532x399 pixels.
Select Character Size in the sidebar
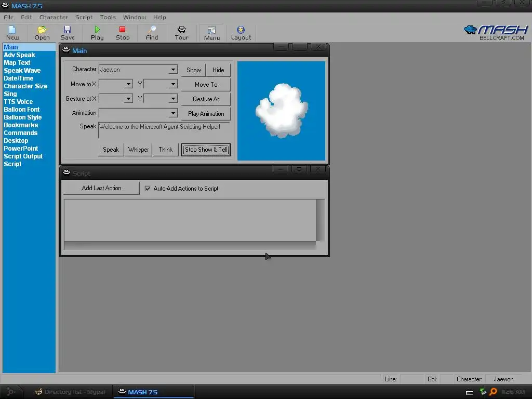(25, 86)
